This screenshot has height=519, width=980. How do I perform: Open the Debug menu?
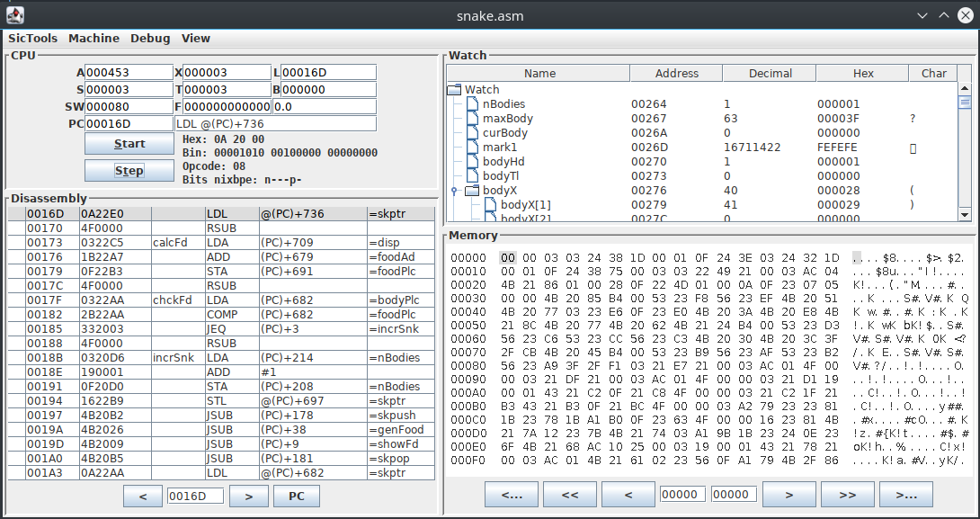[149, 39]
